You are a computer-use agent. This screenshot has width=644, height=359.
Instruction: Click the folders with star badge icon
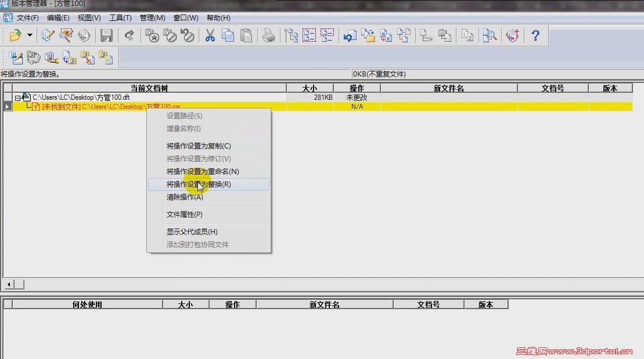(152, 35)
